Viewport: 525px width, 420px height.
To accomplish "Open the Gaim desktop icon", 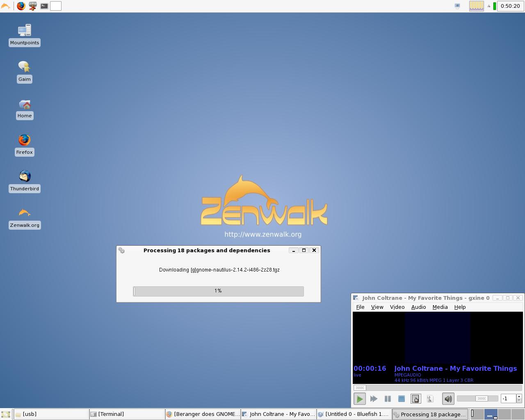I will [x=25, y=71].
